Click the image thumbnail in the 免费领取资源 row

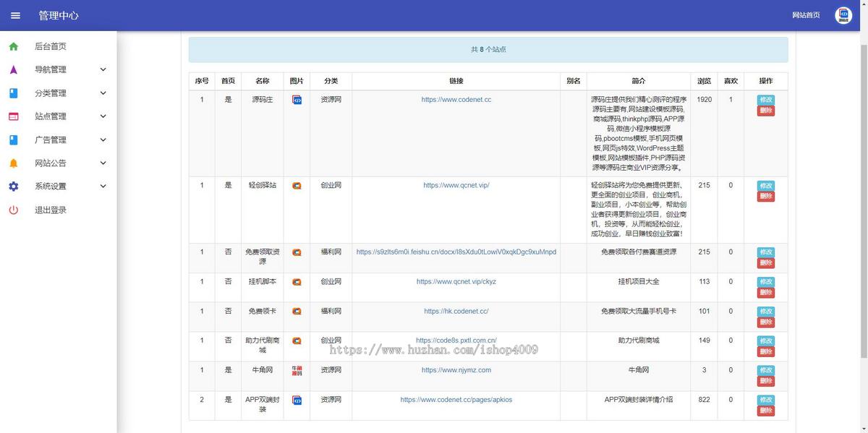[297, 252]
